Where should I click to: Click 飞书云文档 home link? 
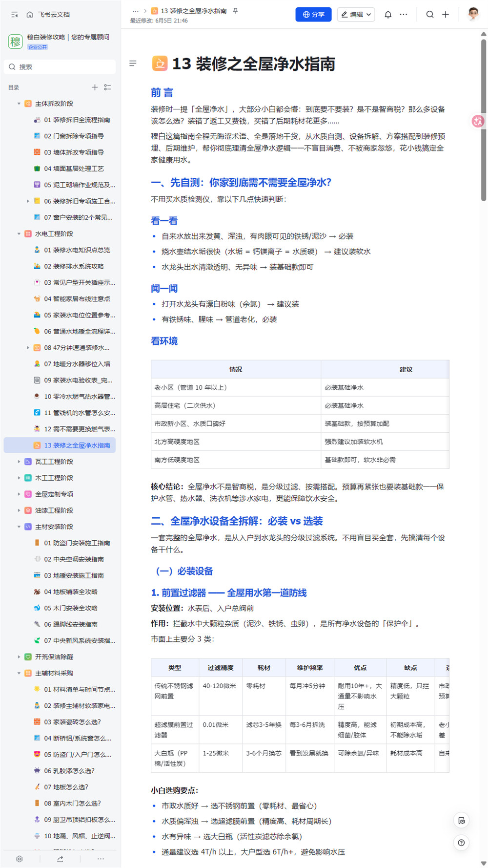coord(54,15)
